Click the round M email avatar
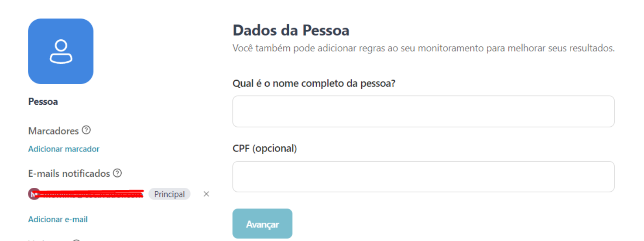Screen dimensions: 644x241 [34, 194]
